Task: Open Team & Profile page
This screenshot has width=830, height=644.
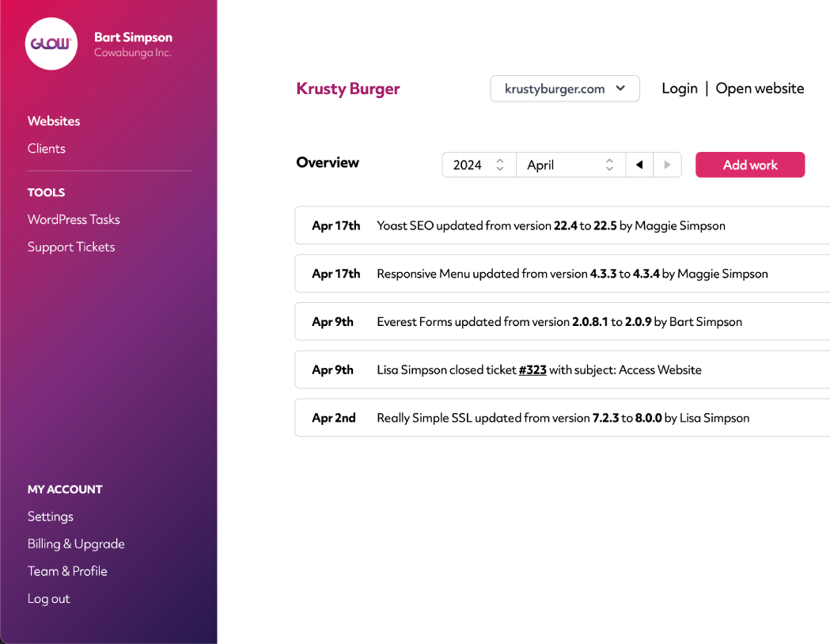Action: [67, 571]
